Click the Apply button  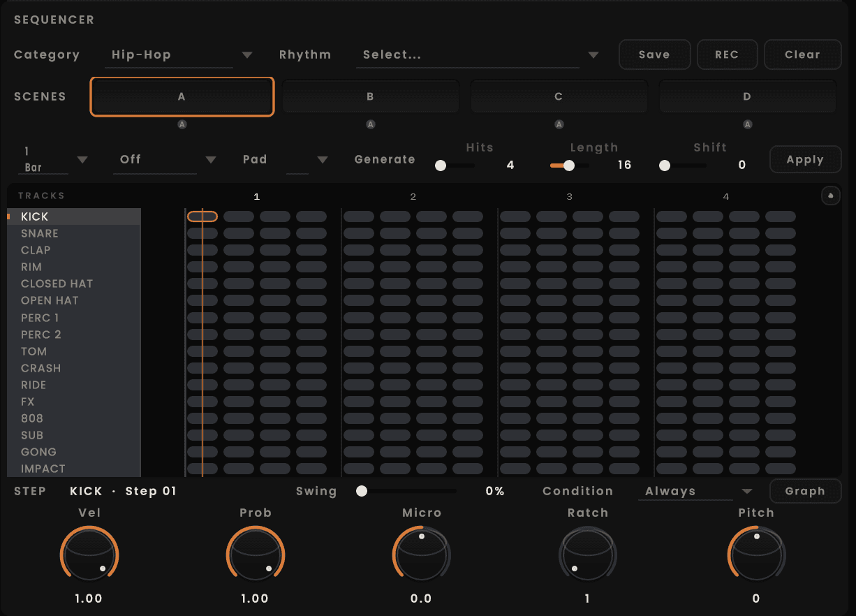[x=805, y=159]
